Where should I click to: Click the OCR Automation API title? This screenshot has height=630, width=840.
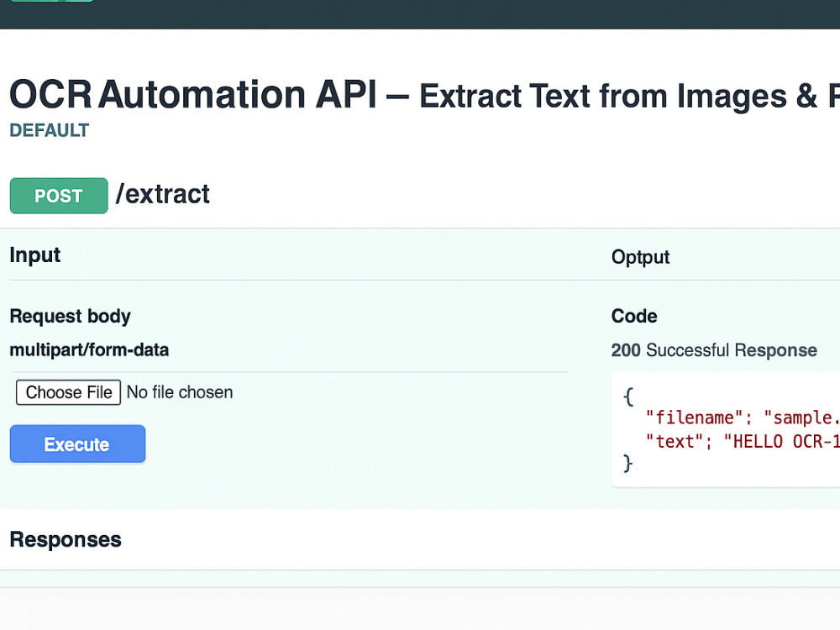pyautogui.click(x=193, y=94)
